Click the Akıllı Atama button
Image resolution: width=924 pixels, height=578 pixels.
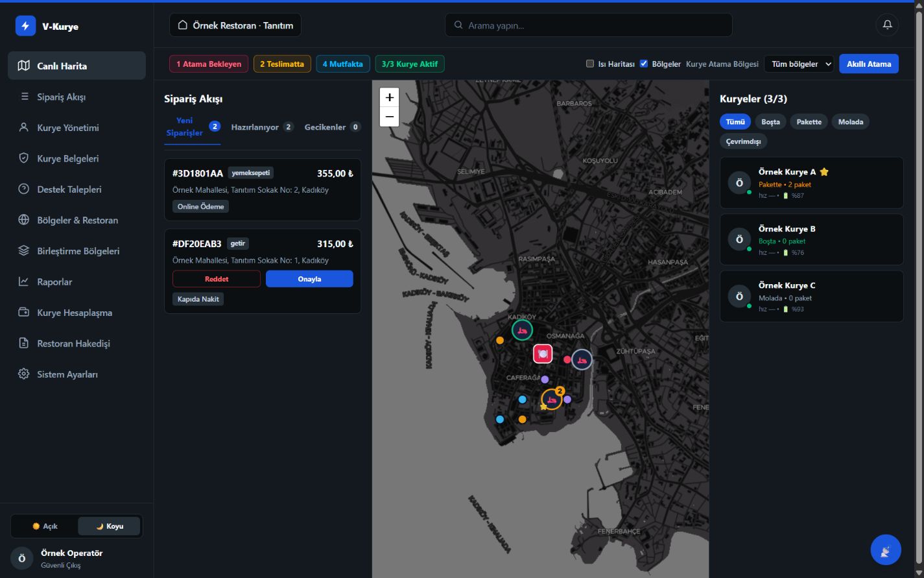(x=869, y=64)
